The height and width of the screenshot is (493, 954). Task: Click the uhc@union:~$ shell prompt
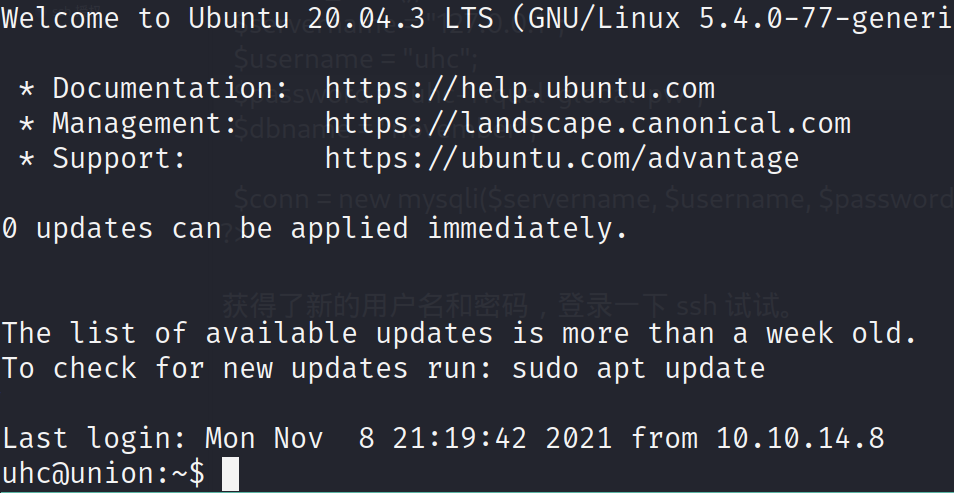tap(103, 474)
